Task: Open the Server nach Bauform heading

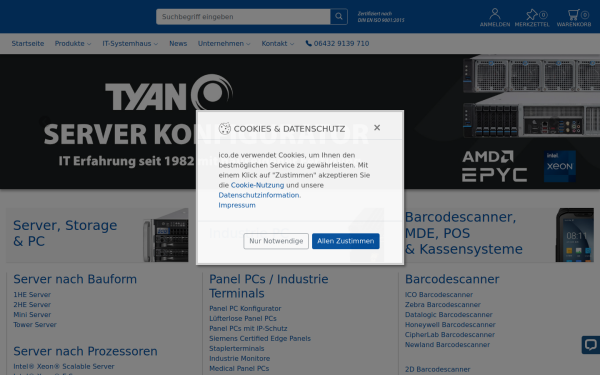Action: [x=75, y=279]
